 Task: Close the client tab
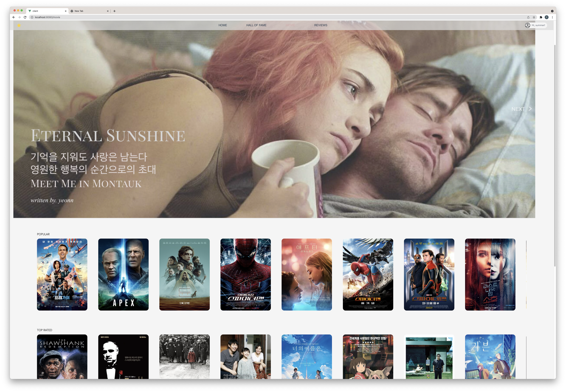click(66, 11)
